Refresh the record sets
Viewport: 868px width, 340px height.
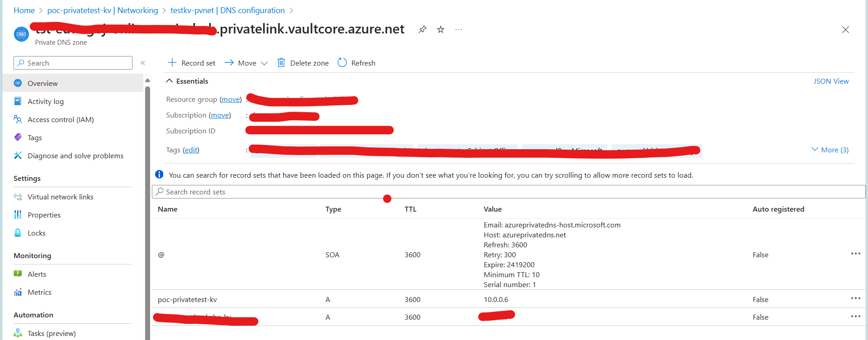(357, 63)
